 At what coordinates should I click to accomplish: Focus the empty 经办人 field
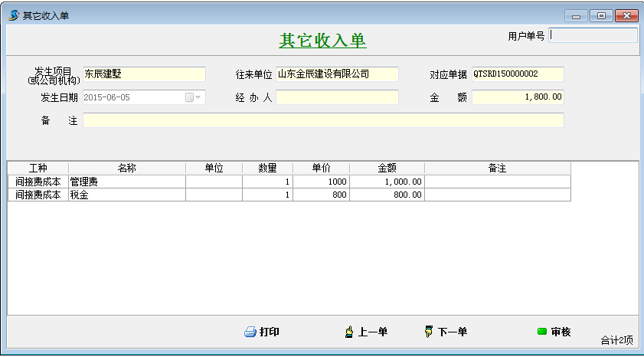coord(337,97)
